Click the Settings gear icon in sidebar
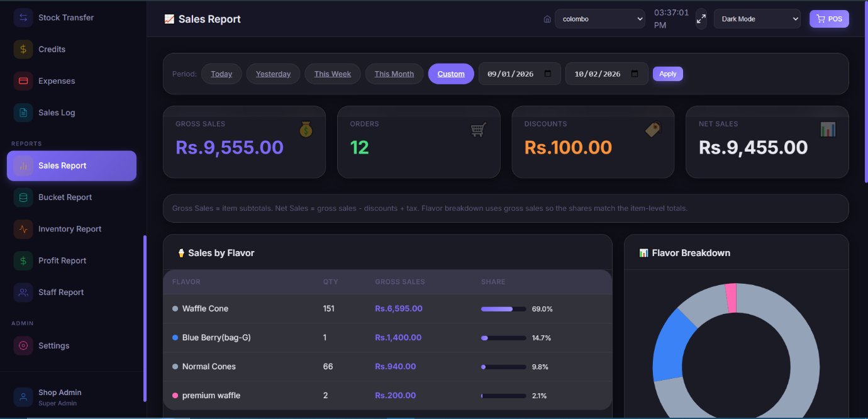 click(x=23, y=345)
